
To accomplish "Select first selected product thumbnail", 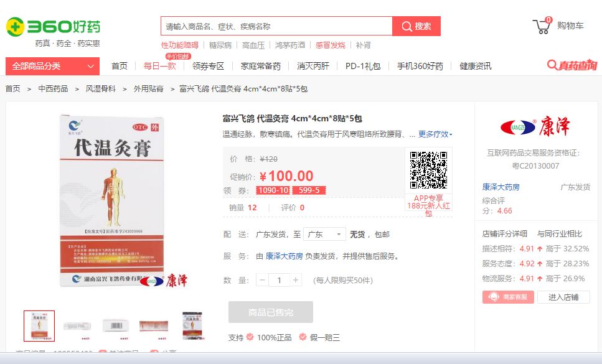I will 39,326.
